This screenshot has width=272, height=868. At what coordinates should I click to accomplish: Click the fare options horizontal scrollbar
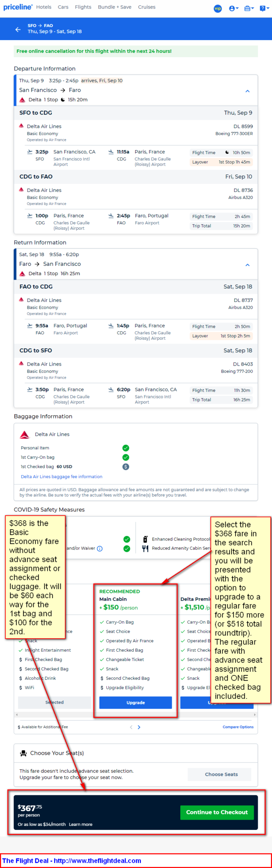136,714
